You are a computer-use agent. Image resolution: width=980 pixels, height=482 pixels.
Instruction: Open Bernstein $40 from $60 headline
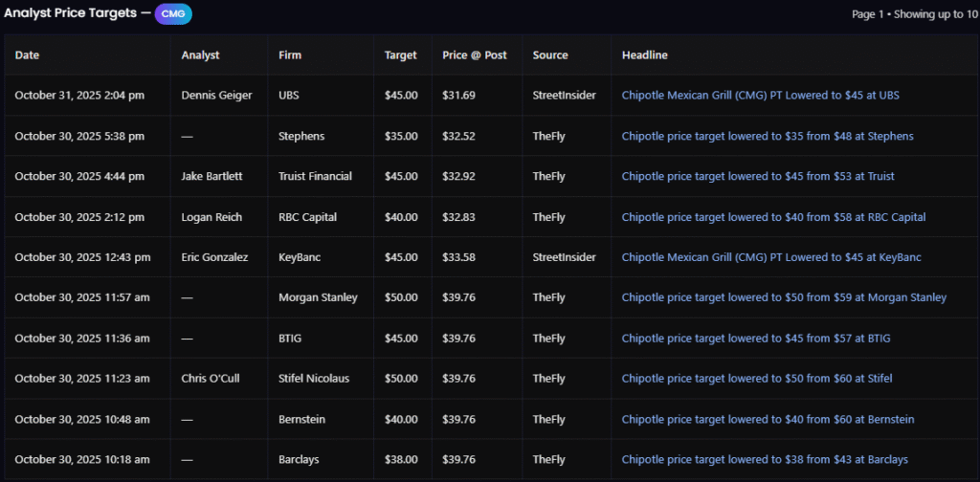coord(768,419)
